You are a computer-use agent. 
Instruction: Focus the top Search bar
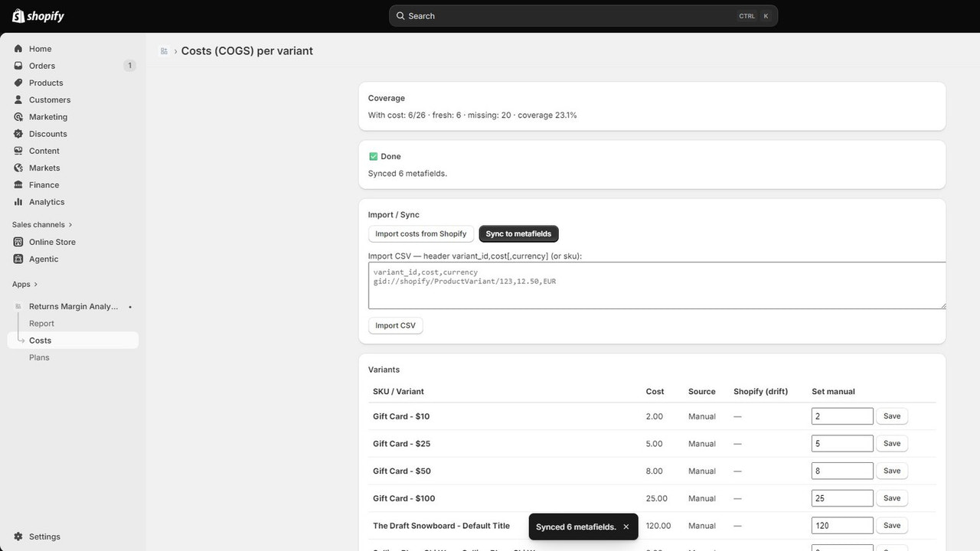tap(583, 16)
